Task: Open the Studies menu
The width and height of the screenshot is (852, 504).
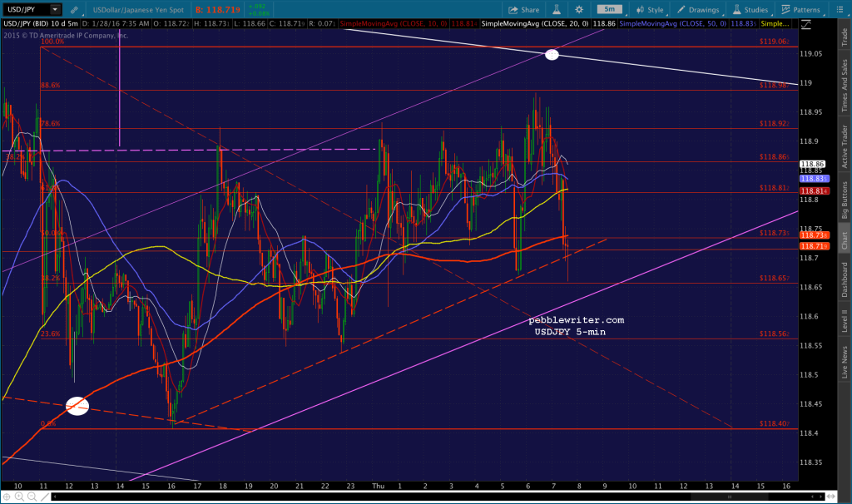Action: [750, 10]
